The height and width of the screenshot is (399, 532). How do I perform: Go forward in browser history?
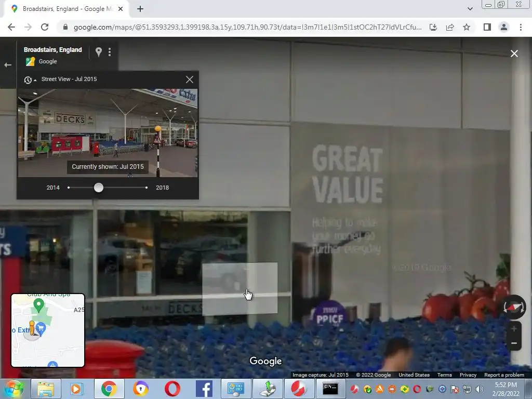point(28,27)
